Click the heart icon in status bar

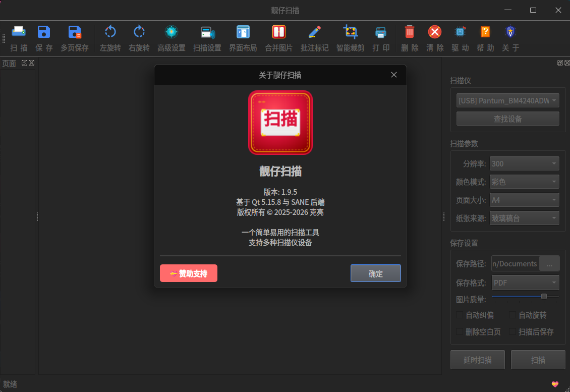[555, 384]
